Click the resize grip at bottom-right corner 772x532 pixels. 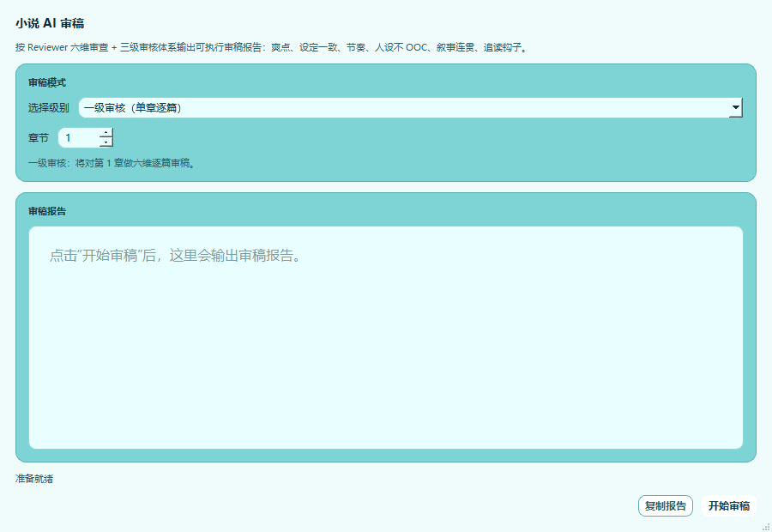(x=766, y=527)
